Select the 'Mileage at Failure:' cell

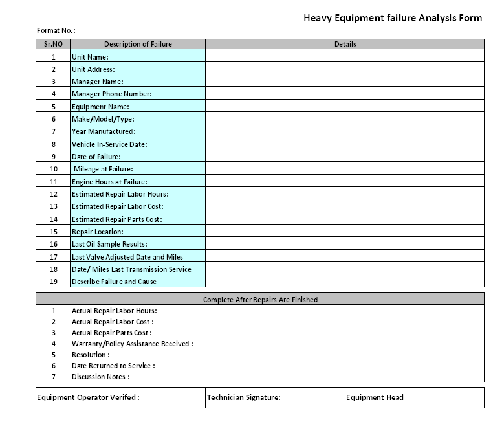coord(138,168)
